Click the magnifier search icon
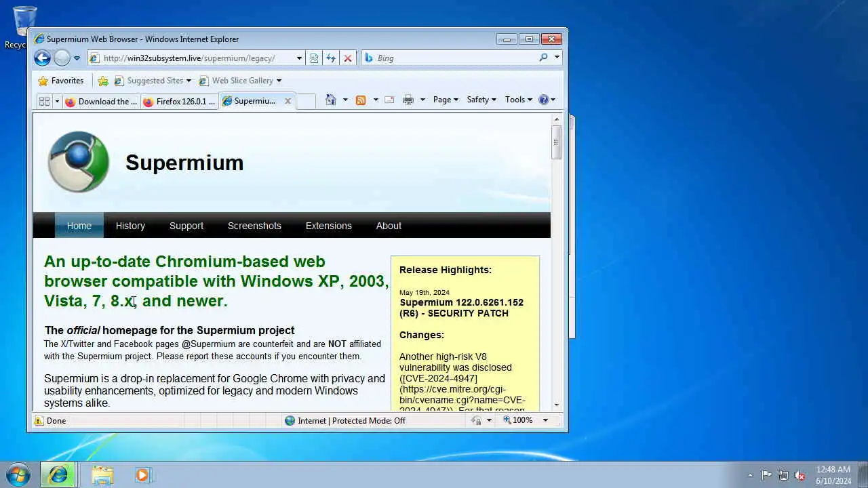The height and width of the screenshot is (488, 868). (543, 58)
